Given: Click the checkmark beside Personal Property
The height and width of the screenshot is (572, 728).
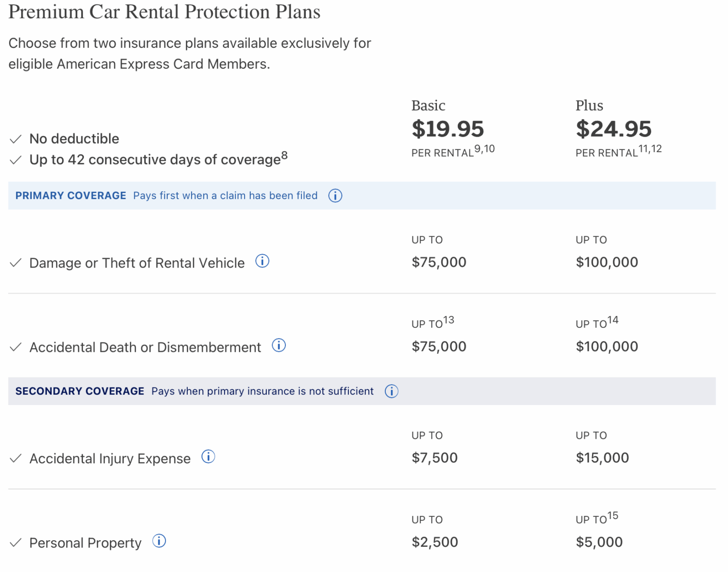Looking at the screenshot, I should click(16, 542).
